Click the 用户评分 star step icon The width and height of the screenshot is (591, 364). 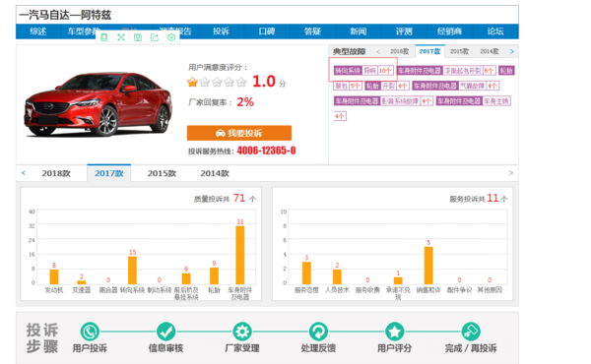395,332
